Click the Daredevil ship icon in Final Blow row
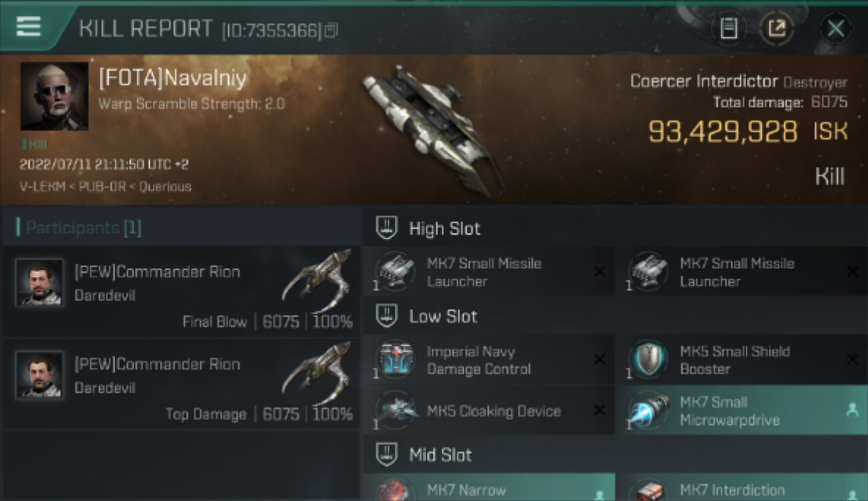Viewport: 868px width, 501px height. [318, 279]
